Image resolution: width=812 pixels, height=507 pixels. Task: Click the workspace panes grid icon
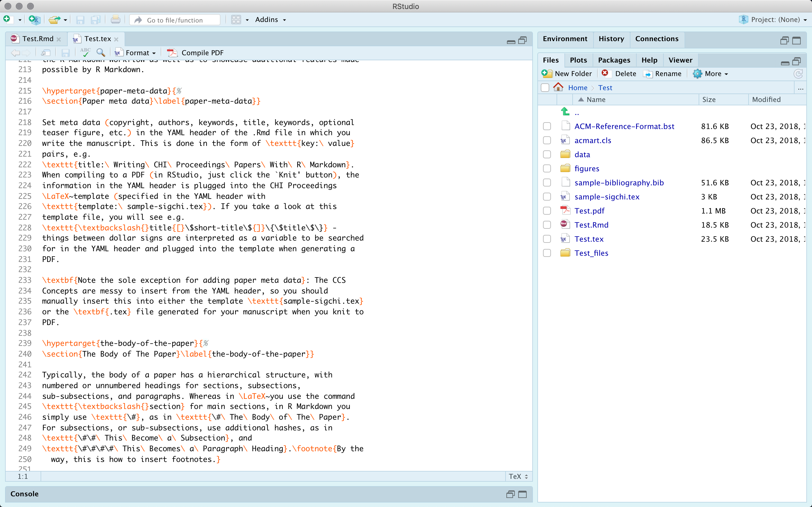coord(236,20)
